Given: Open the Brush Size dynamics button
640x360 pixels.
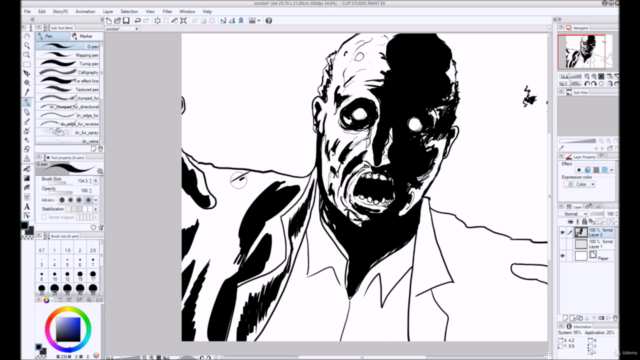Looking at the screenshot, I should coord(96,181).
